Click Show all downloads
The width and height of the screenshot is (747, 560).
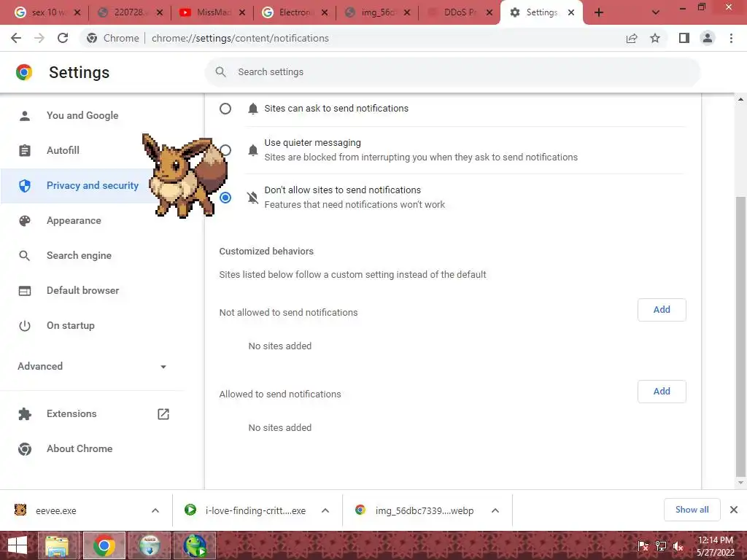click(692, 510)
